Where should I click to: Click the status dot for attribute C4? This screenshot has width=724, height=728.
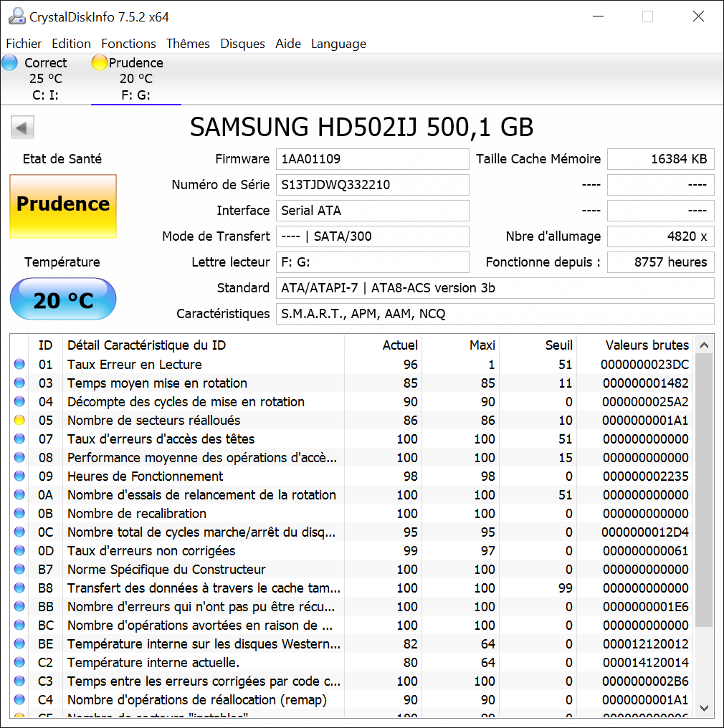(x=19, y=699)
